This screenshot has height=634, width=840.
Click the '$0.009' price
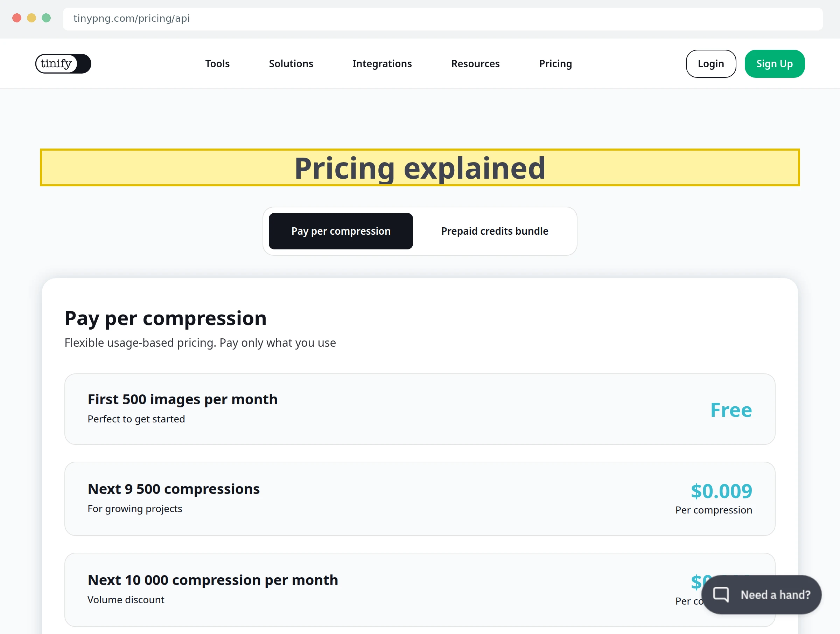click(x=721, y=491)
